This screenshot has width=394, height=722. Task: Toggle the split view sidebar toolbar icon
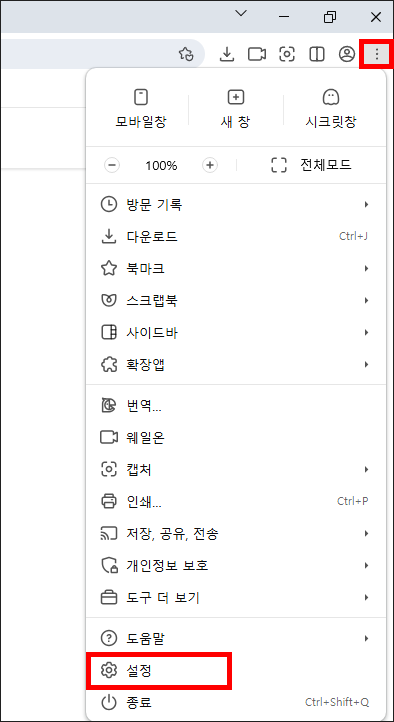tap(317, 54)
